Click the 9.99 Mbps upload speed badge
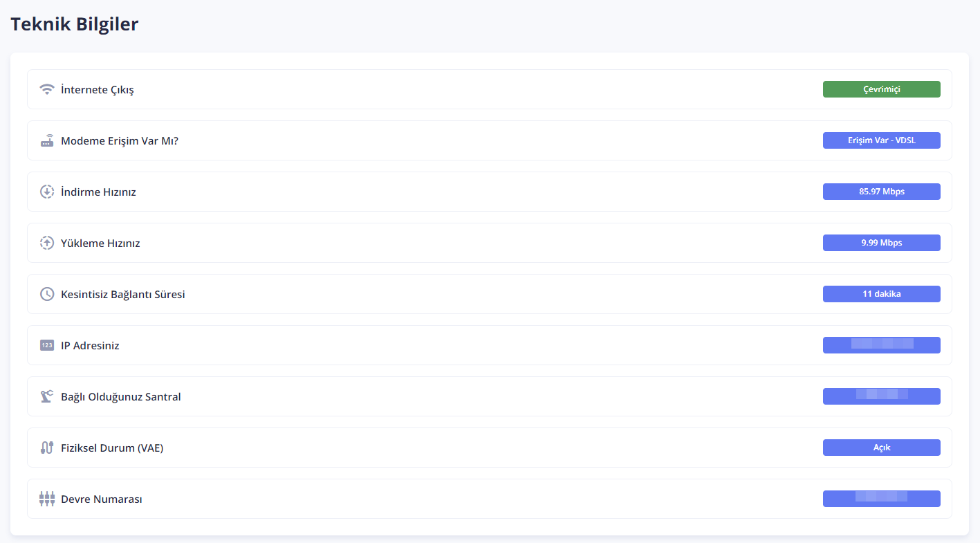This screenshot has height=543, width=980. [x=881, y=243]
